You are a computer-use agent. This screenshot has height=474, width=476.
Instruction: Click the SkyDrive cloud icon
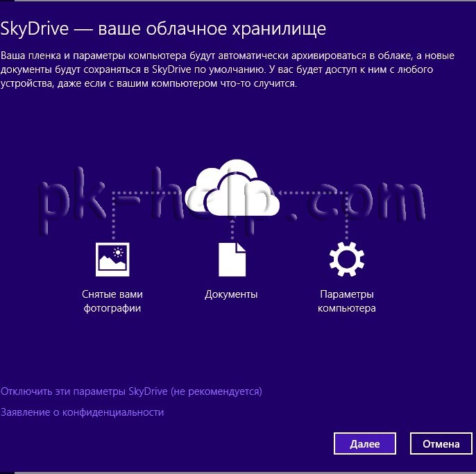[232, 187]
